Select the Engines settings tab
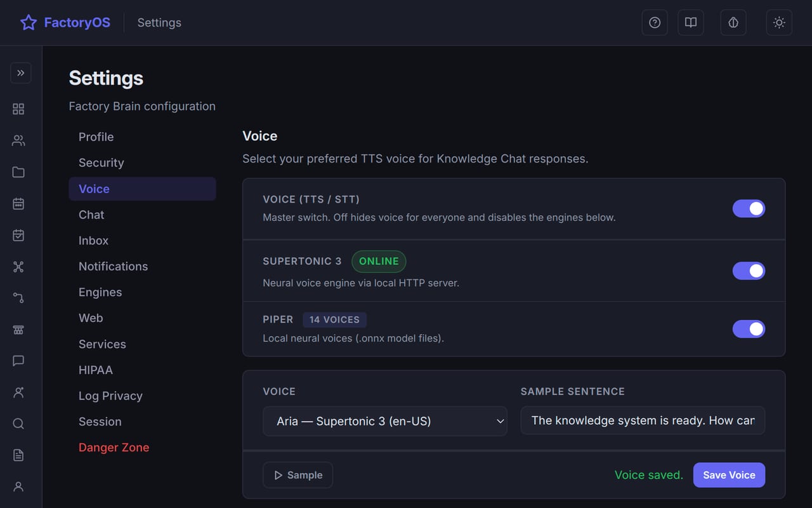The height and width of the screenshot is (508, 812). [142, 293]
